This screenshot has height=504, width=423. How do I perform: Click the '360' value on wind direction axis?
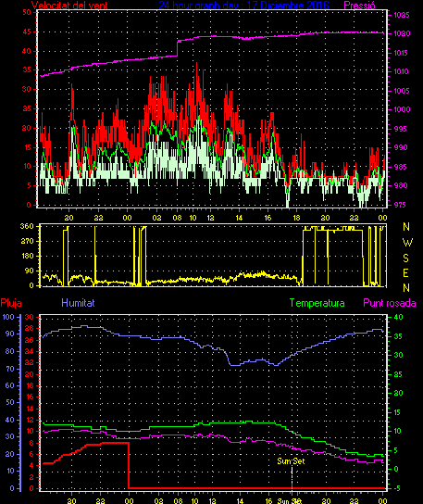pos(27,226)
